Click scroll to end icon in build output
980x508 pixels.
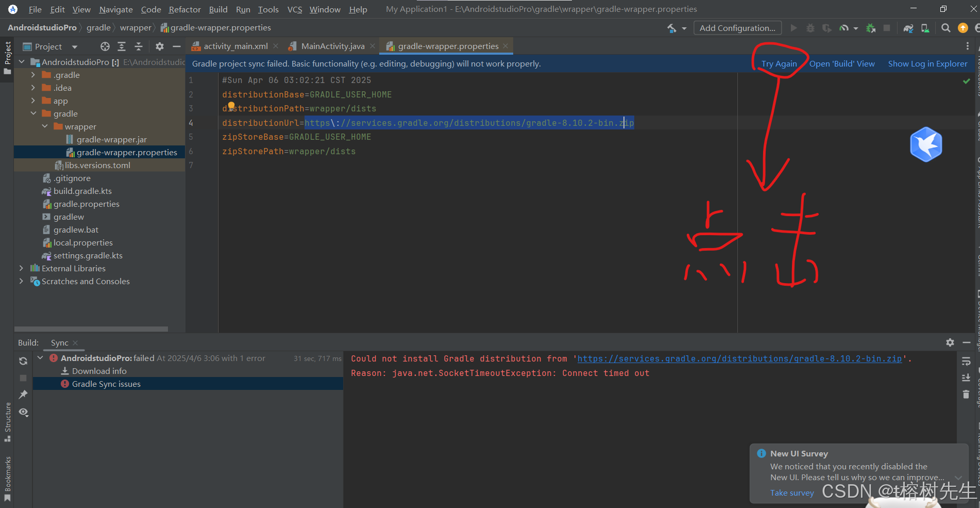pyautogui.click(x=966, y=378)
